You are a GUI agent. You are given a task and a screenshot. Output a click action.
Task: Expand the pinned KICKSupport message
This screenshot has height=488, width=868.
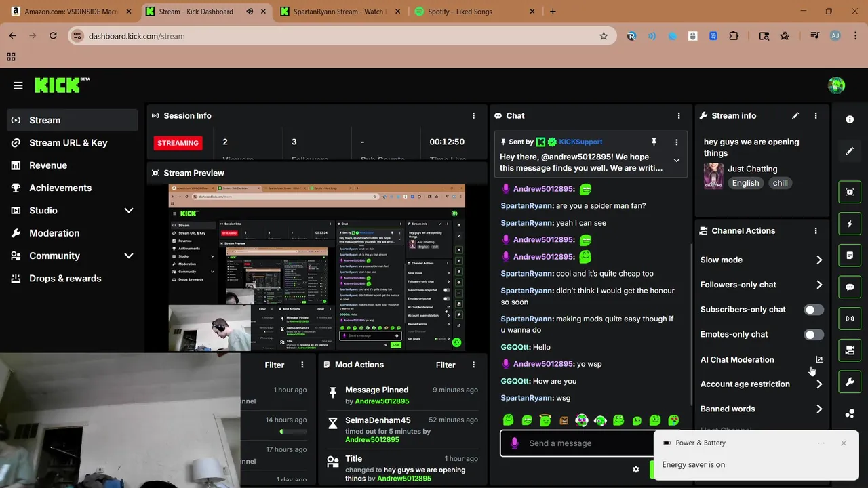(x=676, y=161)
